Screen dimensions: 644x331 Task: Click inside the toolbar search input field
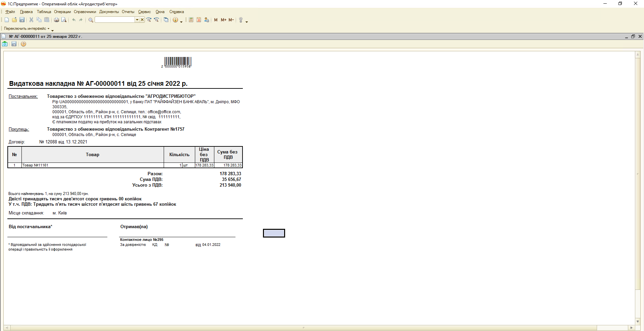point(115,20)
